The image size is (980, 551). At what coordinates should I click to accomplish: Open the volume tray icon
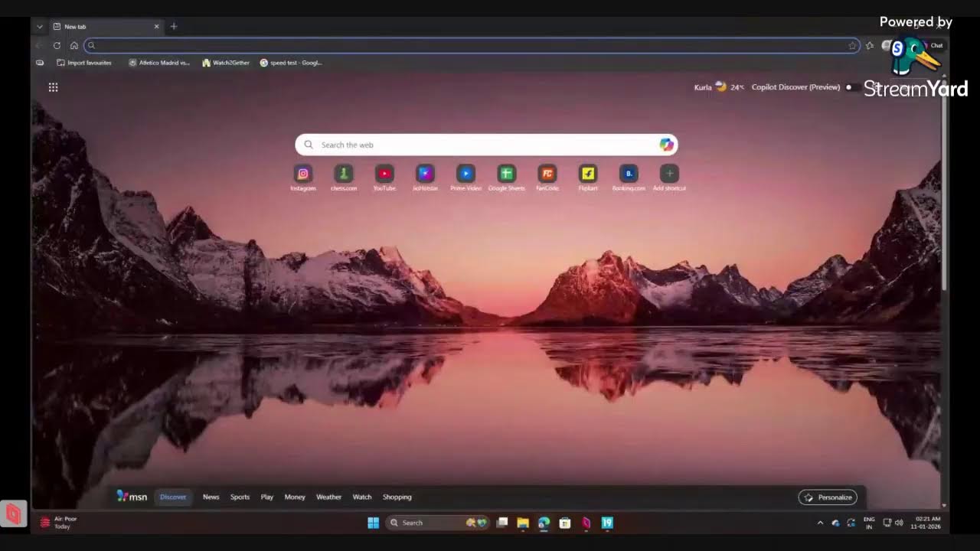point(899,523)
